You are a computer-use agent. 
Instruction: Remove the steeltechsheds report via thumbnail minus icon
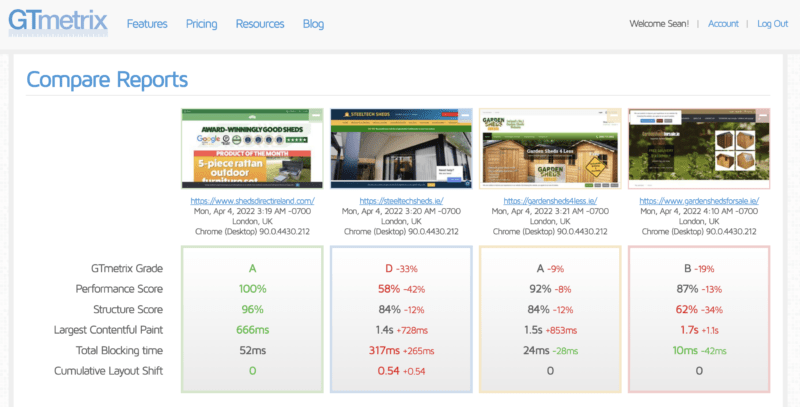pos(465,116)
